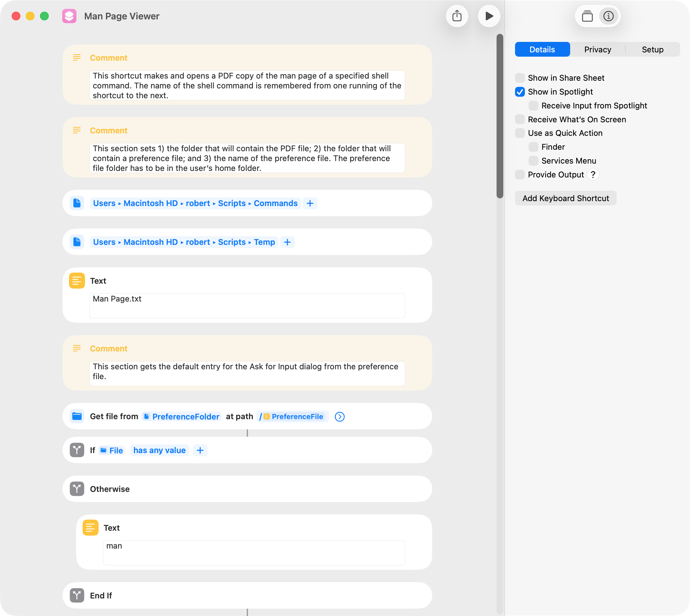The image size is (690, 616).
Task: Click Add Keyboard Shortcut button
Action: [x=565, y=198]
